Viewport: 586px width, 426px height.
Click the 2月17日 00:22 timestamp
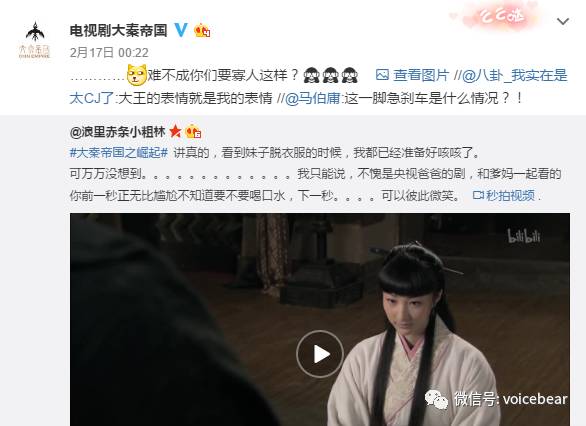point(109,52)
